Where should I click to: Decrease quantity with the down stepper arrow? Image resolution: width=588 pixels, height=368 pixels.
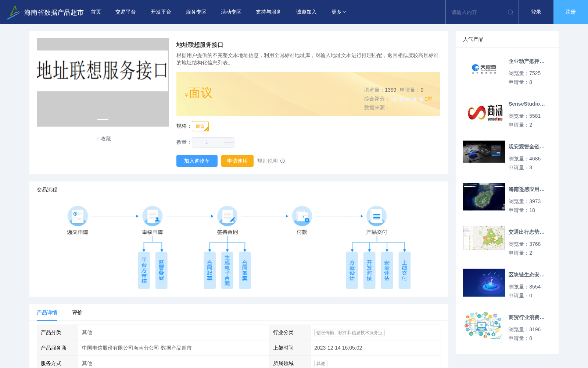click(x=229, y=145)
